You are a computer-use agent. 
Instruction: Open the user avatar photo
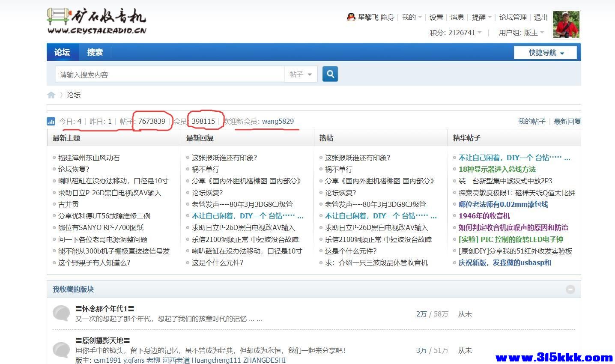pos(566,24)
